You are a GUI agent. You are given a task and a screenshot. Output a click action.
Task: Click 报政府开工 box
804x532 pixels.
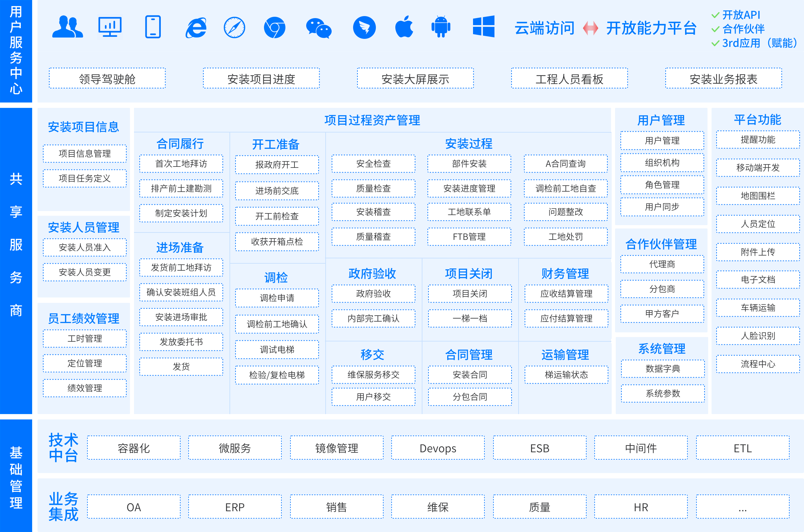pos(277,165)
